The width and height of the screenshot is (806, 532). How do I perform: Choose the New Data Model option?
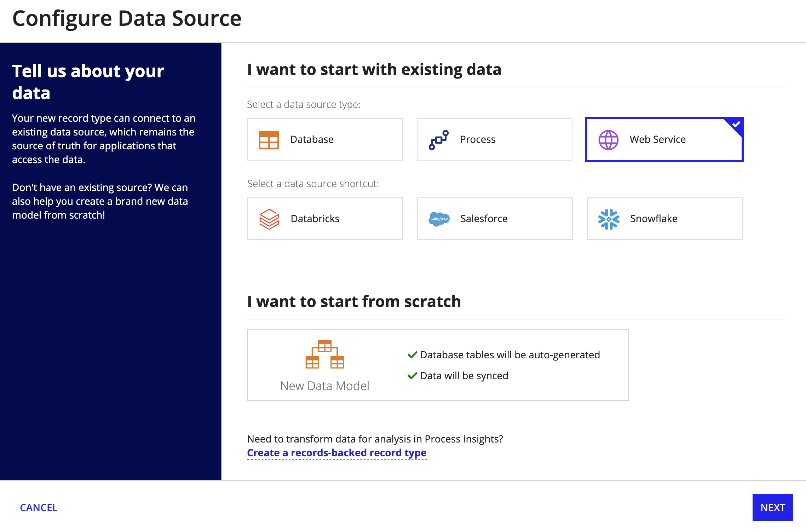pyautogui.click(x=438, y=365)
